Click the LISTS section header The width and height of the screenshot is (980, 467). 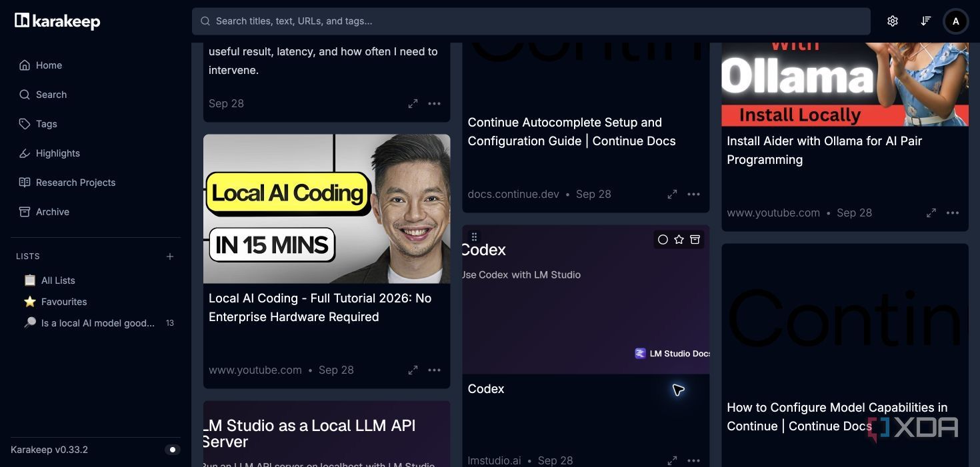(x=28, y=256)
